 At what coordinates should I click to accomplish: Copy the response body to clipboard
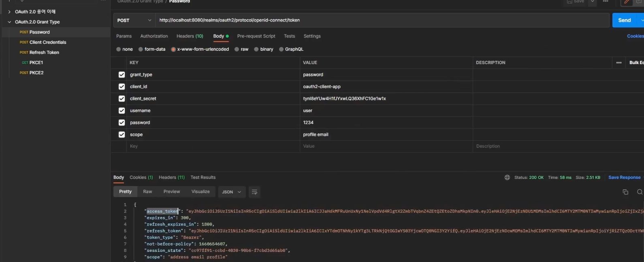(625, 192)
